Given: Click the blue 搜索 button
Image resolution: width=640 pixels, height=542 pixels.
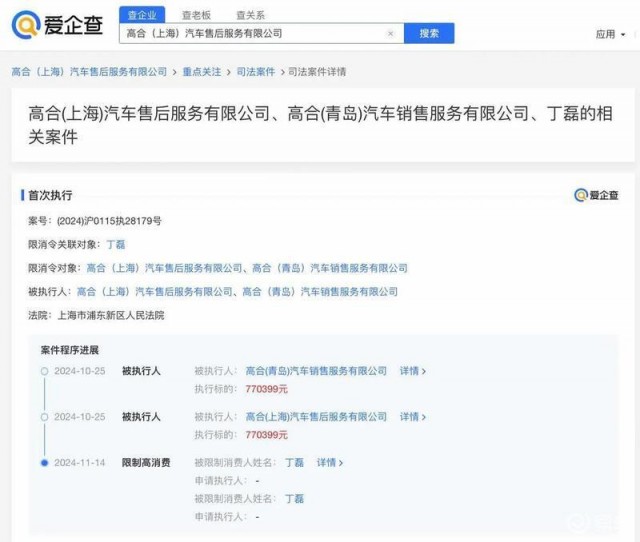Looking at the screenshot, I should (429, 33).
